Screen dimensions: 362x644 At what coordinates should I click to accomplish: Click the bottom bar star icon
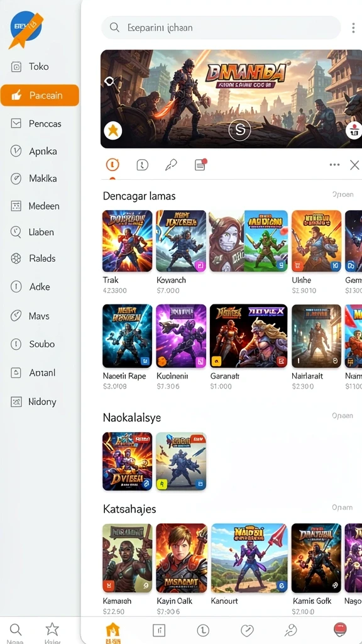pyautogui.click(x=52, y=629)
